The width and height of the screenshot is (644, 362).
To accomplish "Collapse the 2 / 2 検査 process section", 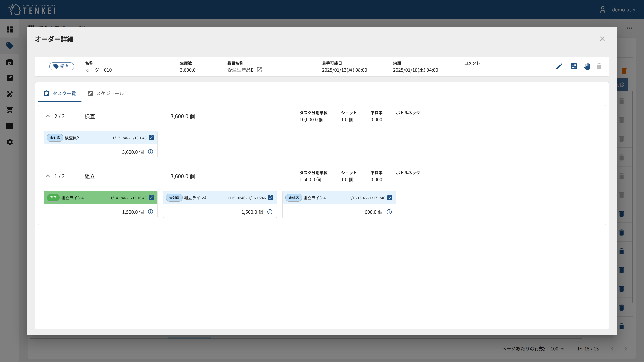I will (x=47, y=116).
